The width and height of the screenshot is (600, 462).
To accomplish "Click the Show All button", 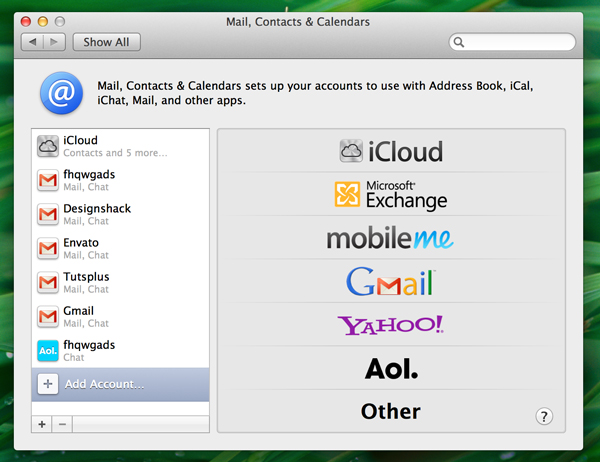I will [x=106, y=42].
